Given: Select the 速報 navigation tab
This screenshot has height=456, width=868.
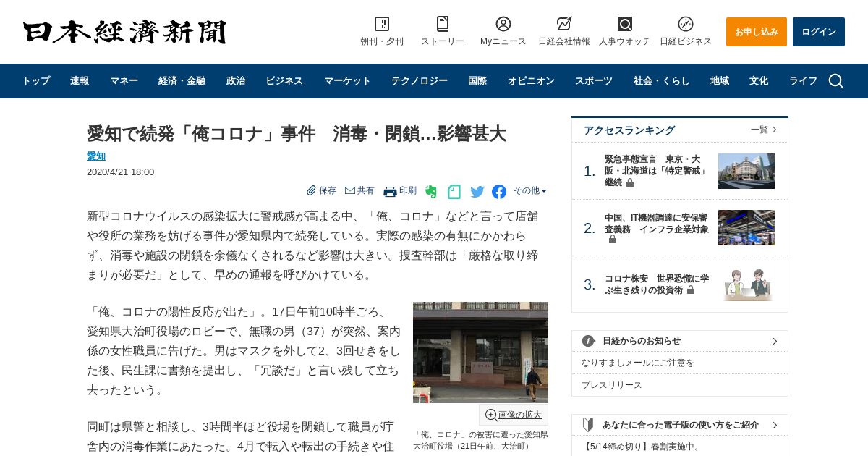Looking at the screenshot, I should click(x=80, y=81).
